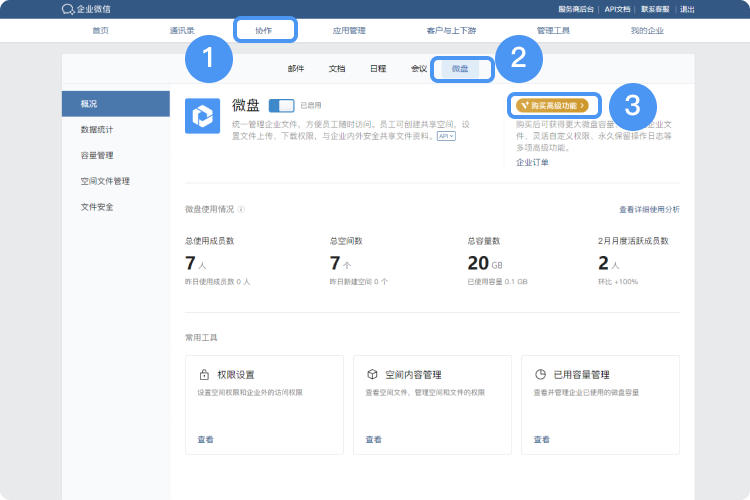Toggle the 微盘 enabled switch
Viewport: 750px width, 500px height.
[281, 105]
